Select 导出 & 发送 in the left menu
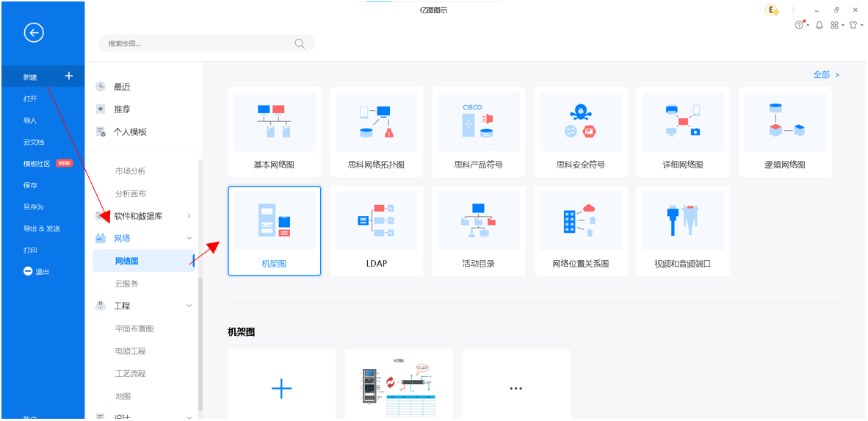This screenshot has width=868, height=421. pos(41,229)
